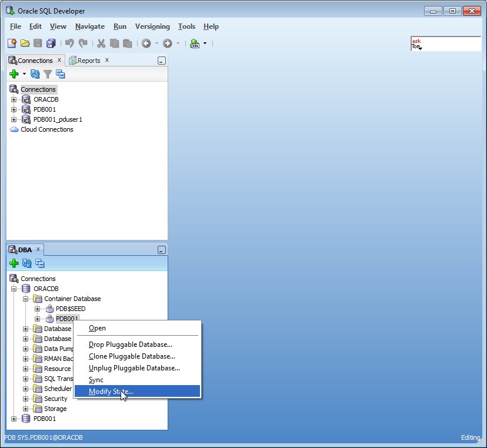
Task: Open the Forward history dropdown arrow
Action: tap(178, 43)
